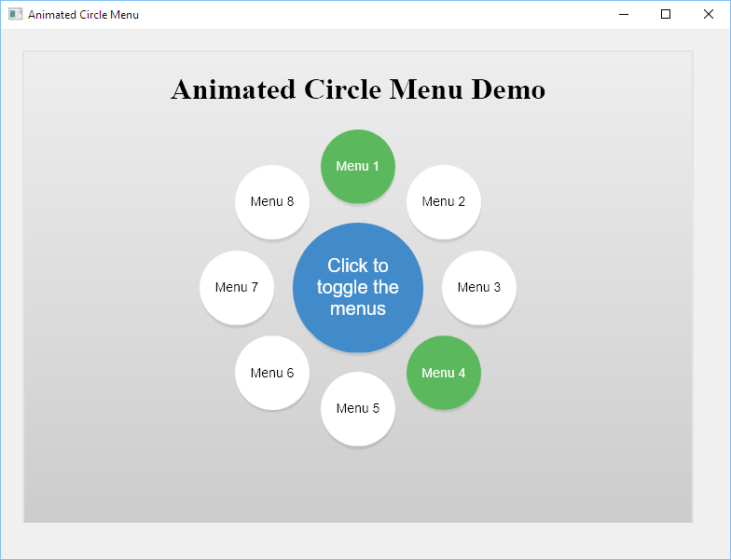
Task: Select the green Menu 4 circle
Action: (x=444, y=373)
